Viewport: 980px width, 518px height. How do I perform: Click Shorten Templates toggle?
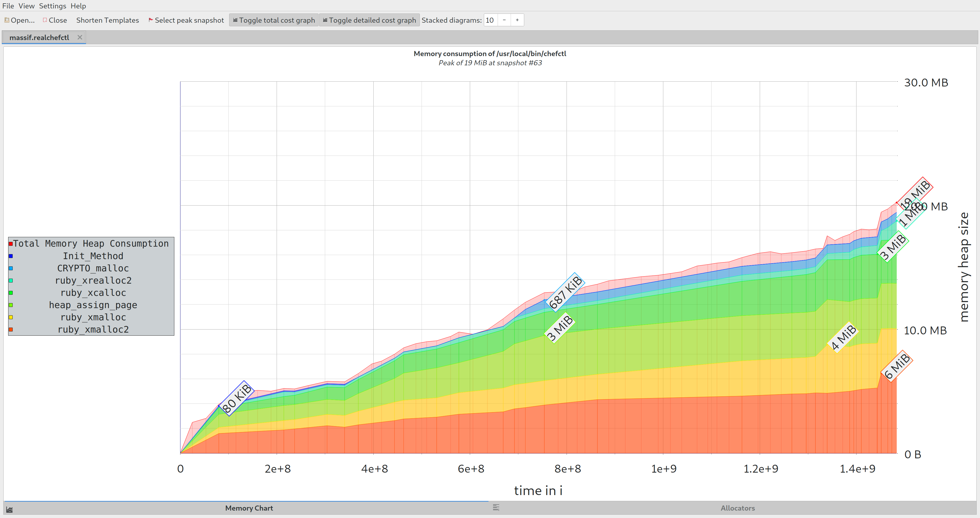tap(107, 20)
